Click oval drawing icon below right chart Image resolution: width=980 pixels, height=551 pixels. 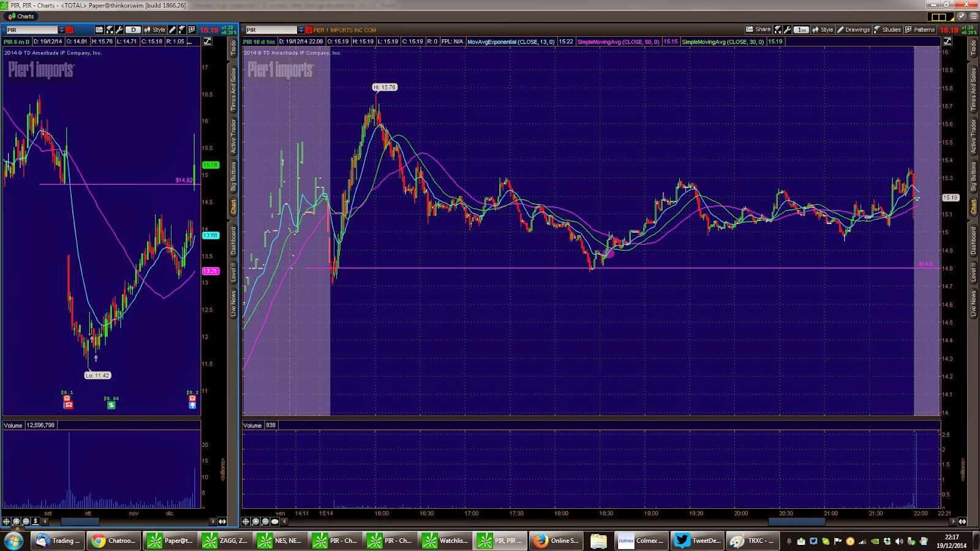click(275, 522)
